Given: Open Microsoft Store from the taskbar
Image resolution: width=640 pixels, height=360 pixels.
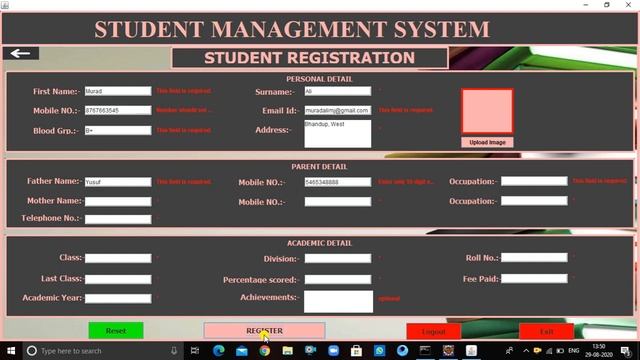Looking at the screenshot, I should [x=356, y=351].
